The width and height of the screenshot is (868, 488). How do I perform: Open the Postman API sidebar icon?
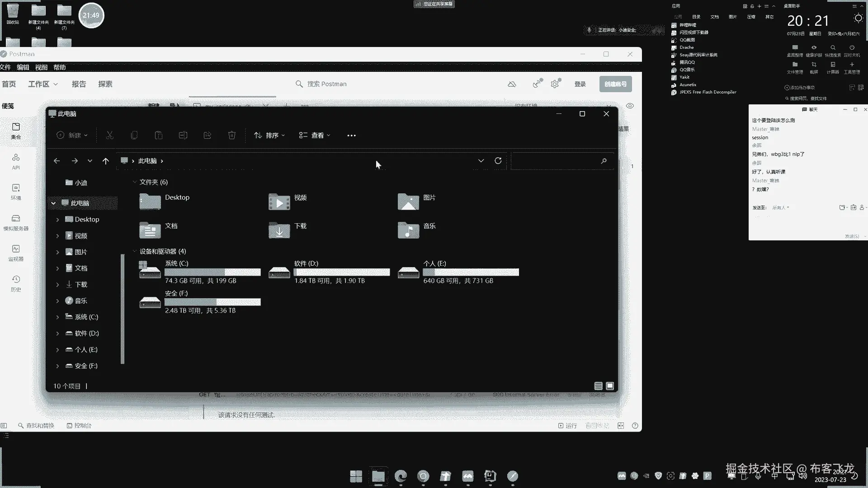pos(16,161)
